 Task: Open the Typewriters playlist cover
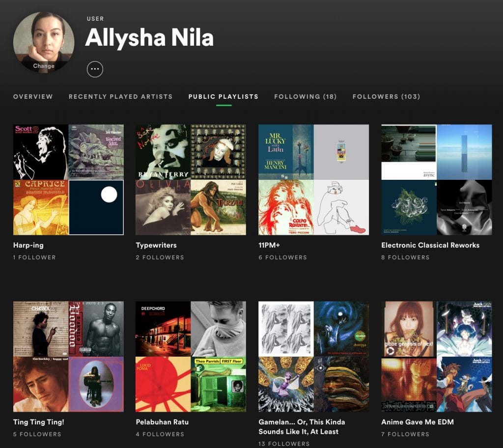(191, 180)
